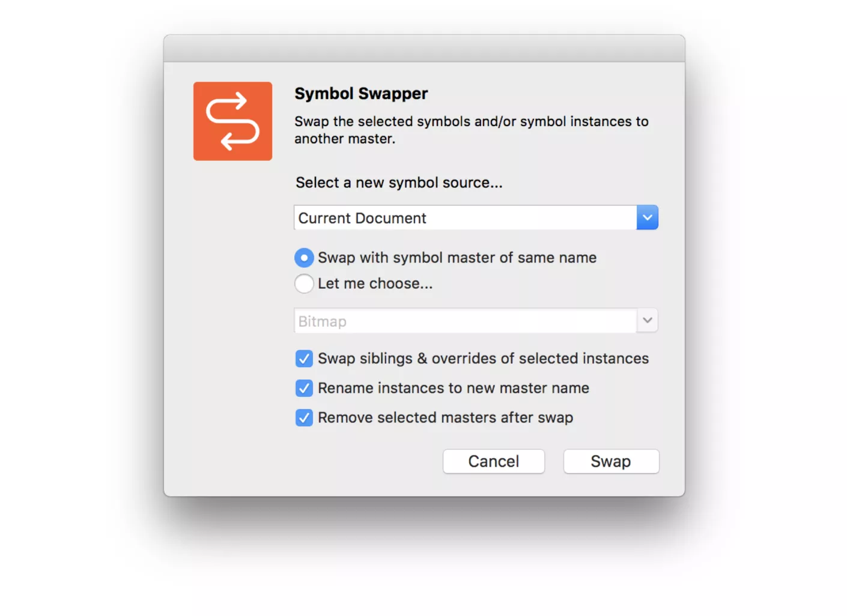Choose the 'Let me choose...' radio button

(x=304, y=283)
